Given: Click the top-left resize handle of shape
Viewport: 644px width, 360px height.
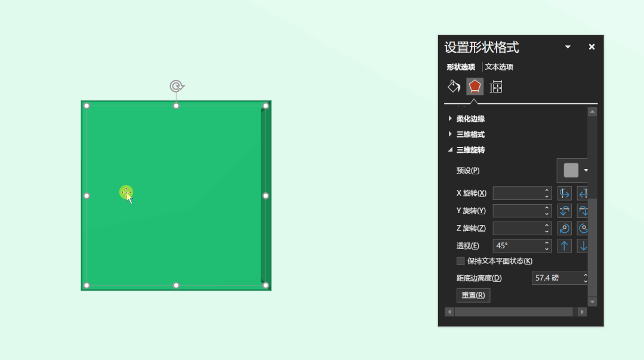Looking at the screenshot, I should [87, 106].
